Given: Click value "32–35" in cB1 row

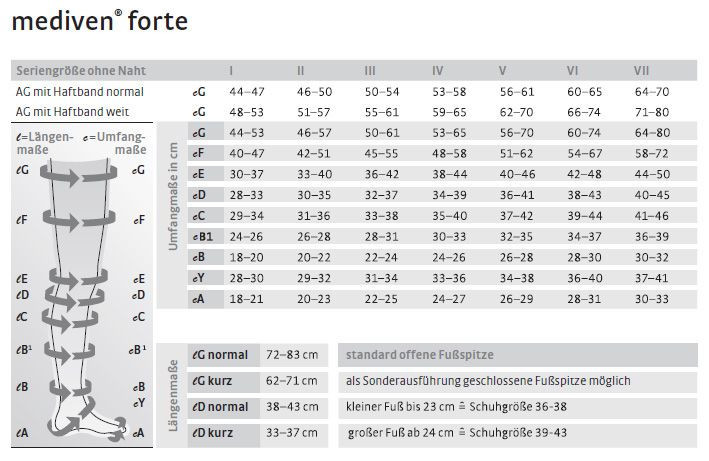Looking at the screenshot, I should pyautogui.click(x=517, y=237).
